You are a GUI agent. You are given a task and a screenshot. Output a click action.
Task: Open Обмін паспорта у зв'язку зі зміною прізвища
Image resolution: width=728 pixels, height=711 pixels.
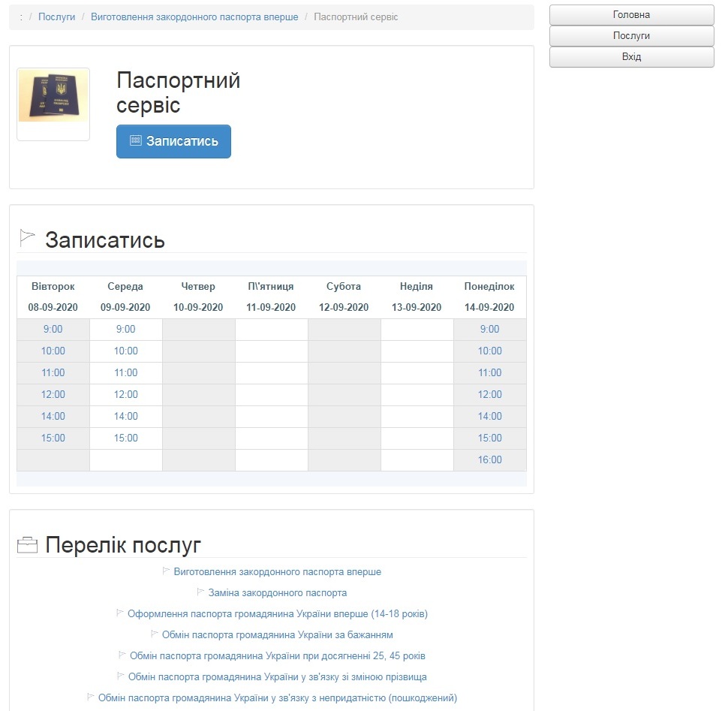coord(278,677)
